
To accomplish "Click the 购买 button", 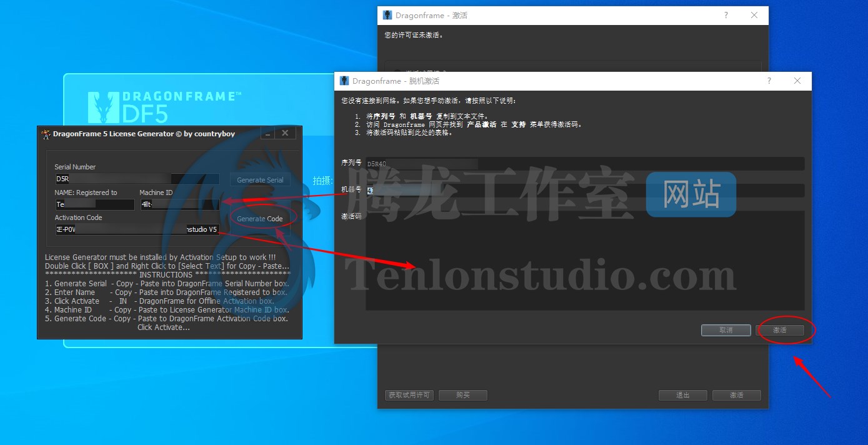I will [x=463, y=395].
